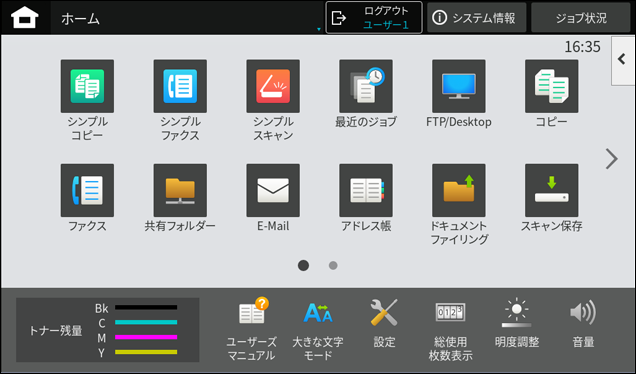Open the シンプルファクス (Simple Fax) icon
The width and height of the screenshot is (636, 374).
[x=180, y=86]
